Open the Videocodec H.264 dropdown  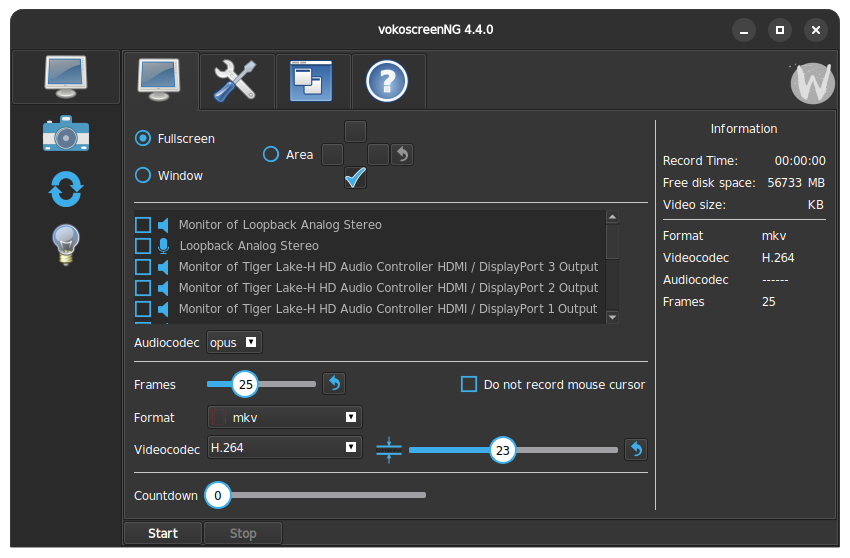coord(285,448)
